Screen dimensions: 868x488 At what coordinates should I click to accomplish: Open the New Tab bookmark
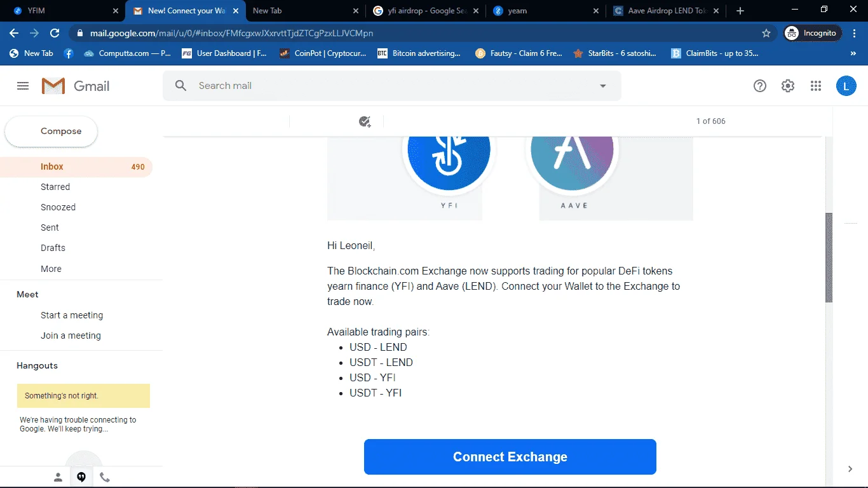tap(31, 53)
